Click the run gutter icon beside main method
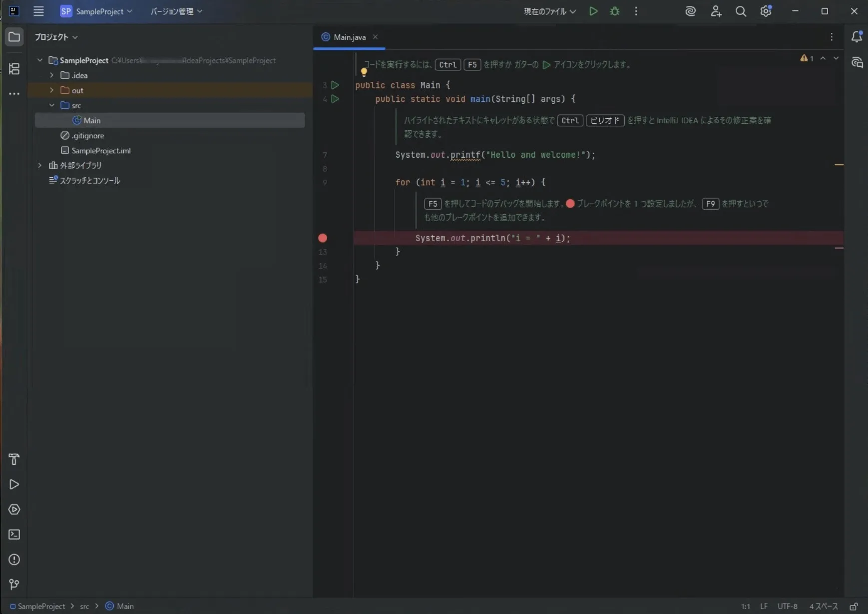Screen dimensions: 868x614 335,99
